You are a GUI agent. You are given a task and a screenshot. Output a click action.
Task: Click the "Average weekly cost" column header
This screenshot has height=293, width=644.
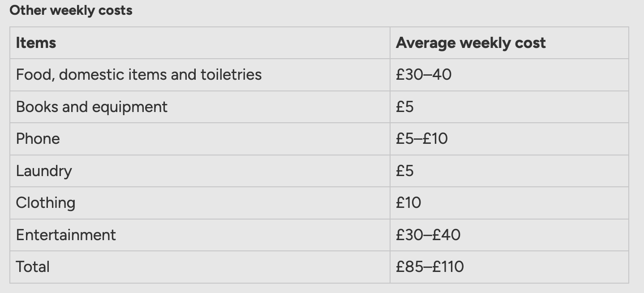pos(471,43)
